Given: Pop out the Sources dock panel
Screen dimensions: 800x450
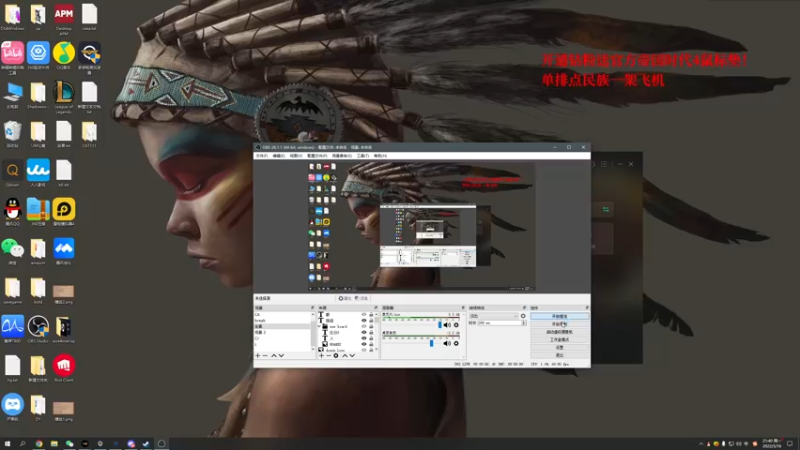Looking at the screenshot, I should (376, 308).
